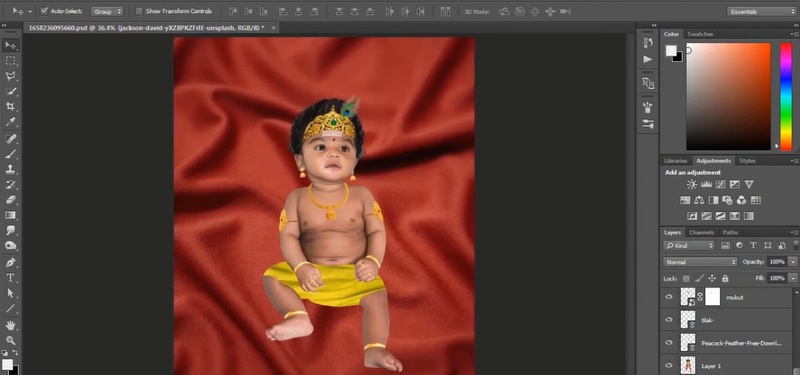Open the Layers panel flyout menu
This screenshot has height=375, width=800.
(x=795, y=232)
